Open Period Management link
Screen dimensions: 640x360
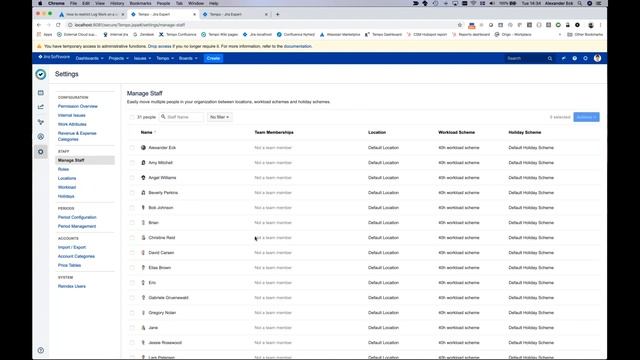tap(77, 226)
